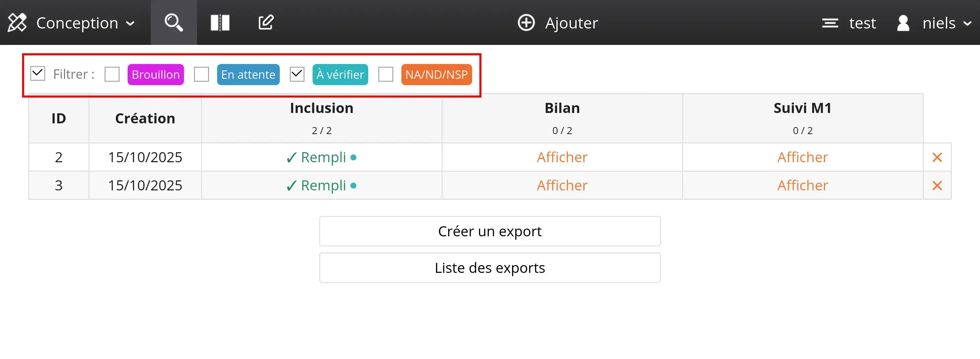Toggle the main Filtrer checkbox
This screenshot has height=359, width=980.
[x=38, y=74]
